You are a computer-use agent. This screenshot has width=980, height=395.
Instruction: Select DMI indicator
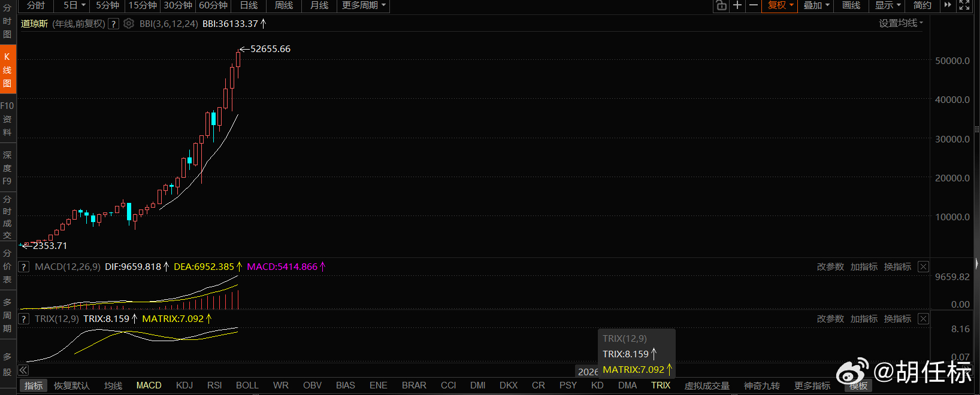tap(478, 385)
